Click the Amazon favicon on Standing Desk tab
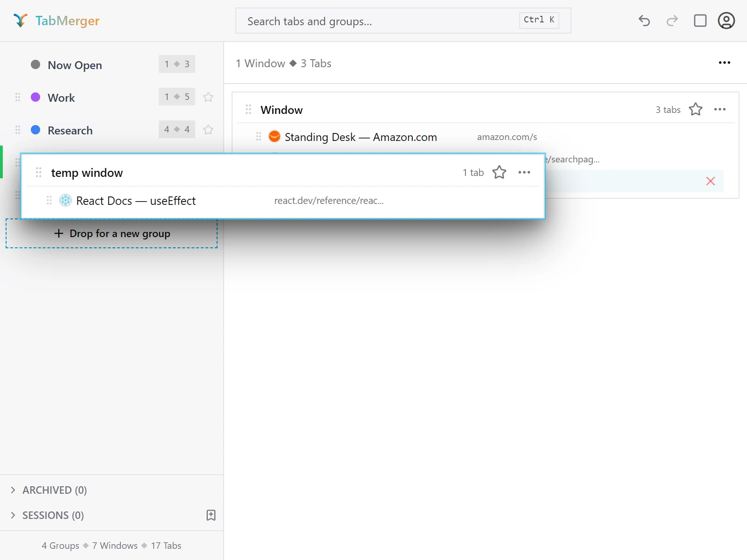Viewport: 747px width, 560px height. click(275, 136)
